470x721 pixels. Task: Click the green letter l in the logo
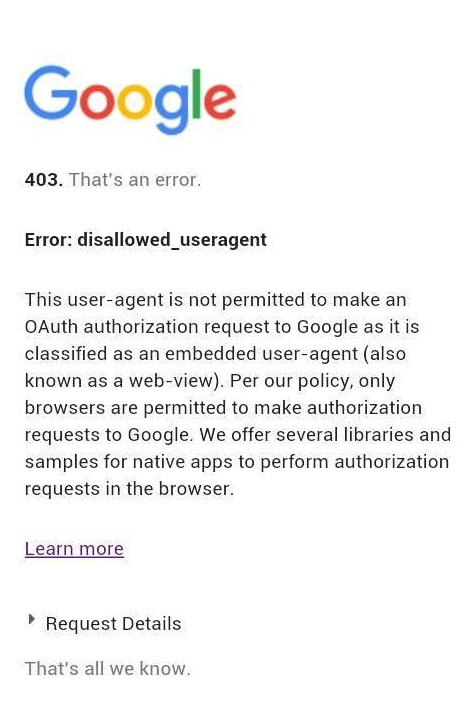(x=196, y=93)
